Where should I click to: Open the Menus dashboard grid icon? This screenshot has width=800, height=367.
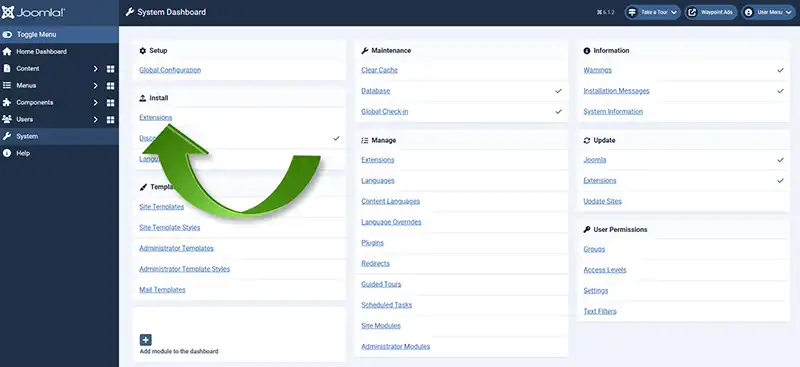pyautogui.click(x=110, y=86)
